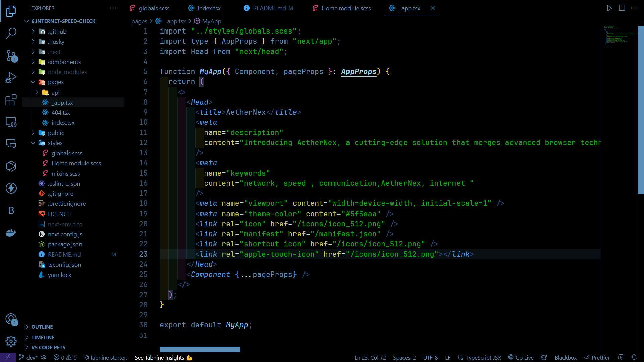Click the notifications bell in status bar
The height and width of the screenshot is (362, 644).
tap(634, 357)
